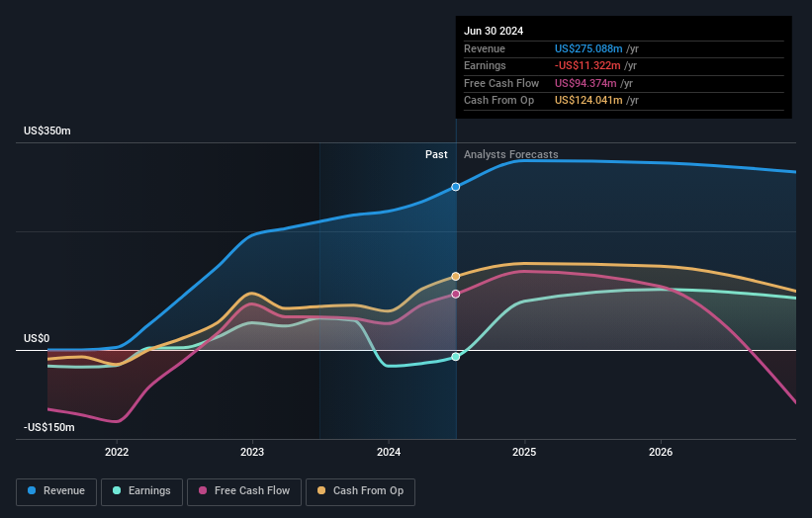Click the US$350m axis label
Image resolution: width=812 pixels, height=518 pixels.
coord(47,130)
